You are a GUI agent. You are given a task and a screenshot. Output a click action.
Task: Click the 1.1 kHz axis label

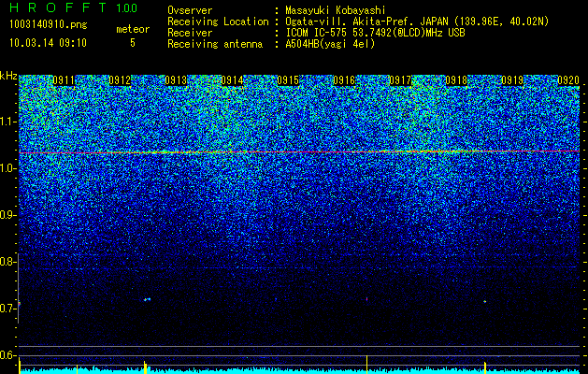click(x=7, y=122)
